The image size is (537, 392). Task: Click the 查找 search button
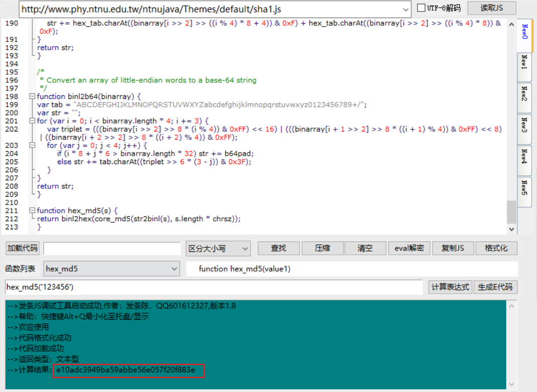tap(279, 248)
